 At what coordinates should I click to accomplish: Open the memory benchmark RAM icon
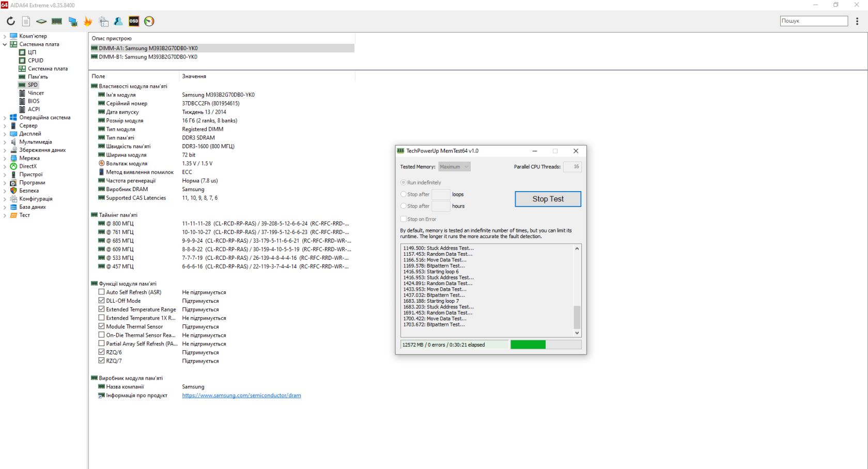pyautogui.click(x=57, y=21)
